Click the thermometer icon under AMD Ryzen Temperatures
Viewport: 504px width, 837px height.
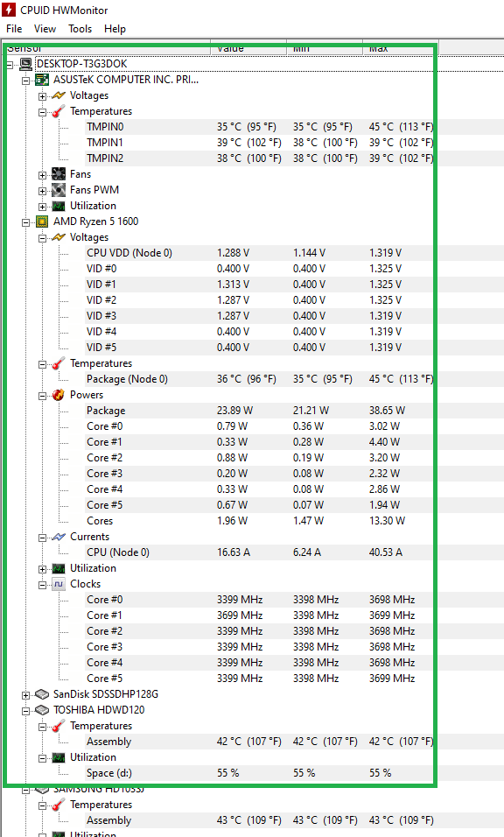(x=59, y=363)
